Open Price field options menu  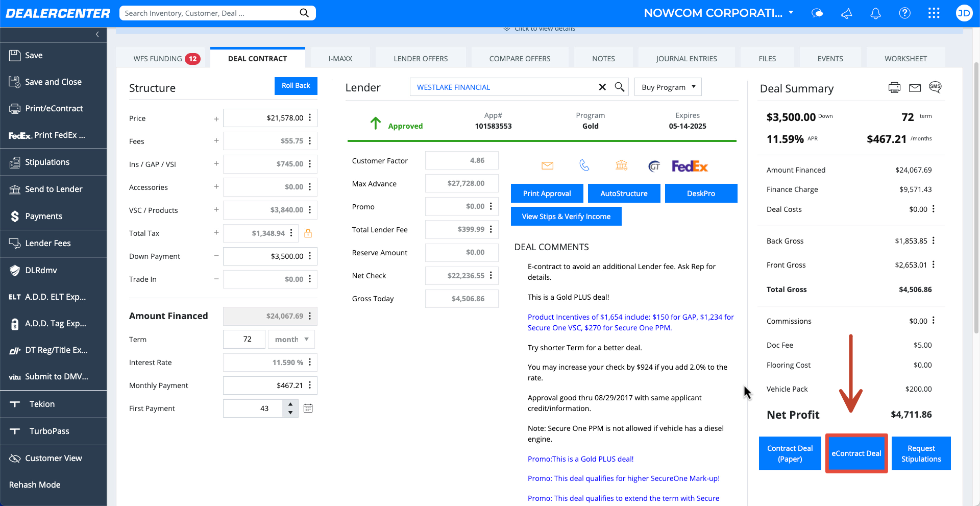tap(310, 118)
